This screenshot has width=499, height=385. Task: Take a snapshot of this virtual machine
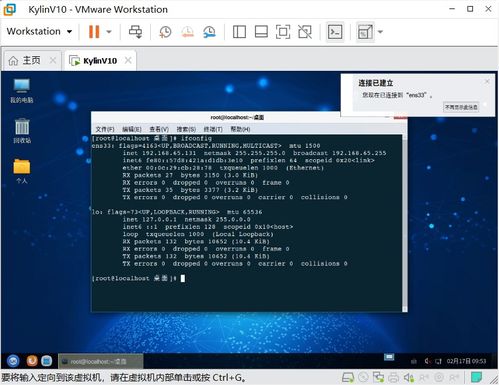click(x=165, y=32)
